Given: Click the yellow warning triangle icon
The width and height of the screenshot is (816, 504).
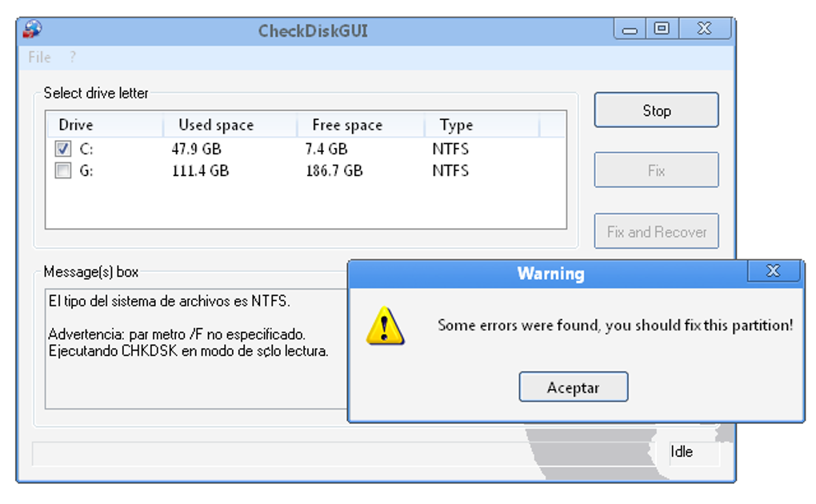Looking at the screenshot, I should click(385, 326).
